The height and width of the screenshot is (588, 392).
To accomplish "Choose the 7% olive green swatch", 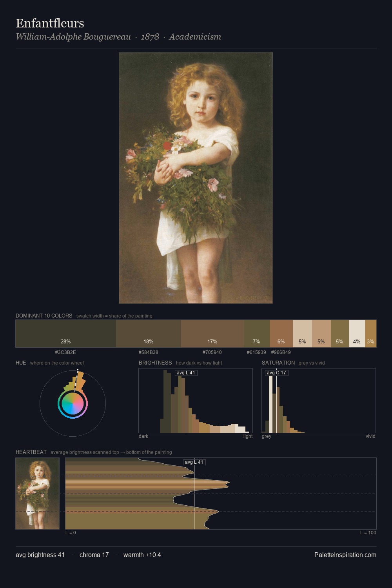I will 257,334.
